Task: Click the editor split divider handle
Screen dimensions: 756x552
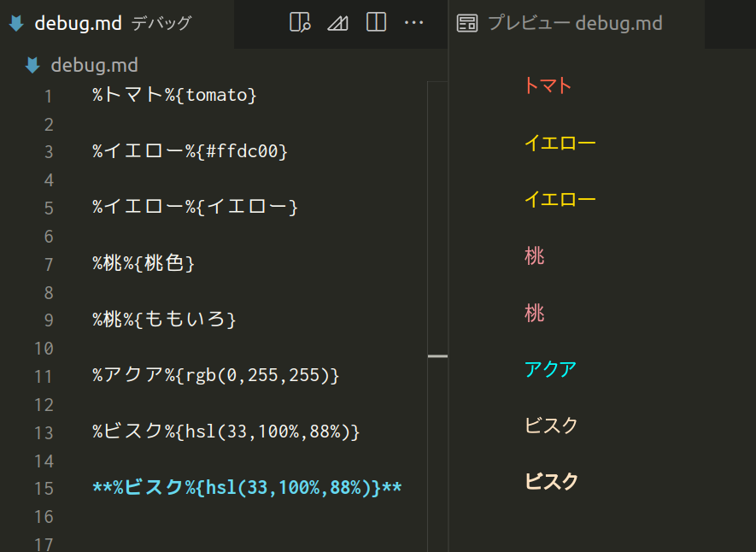Action: coord(438,355)
